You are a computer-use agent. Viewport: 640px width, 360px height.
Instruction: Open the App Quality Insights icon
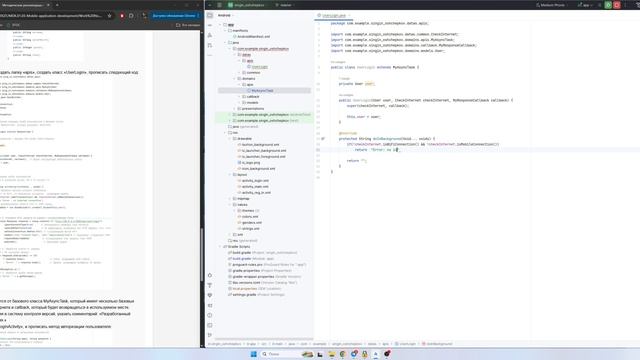pos(210,295)
